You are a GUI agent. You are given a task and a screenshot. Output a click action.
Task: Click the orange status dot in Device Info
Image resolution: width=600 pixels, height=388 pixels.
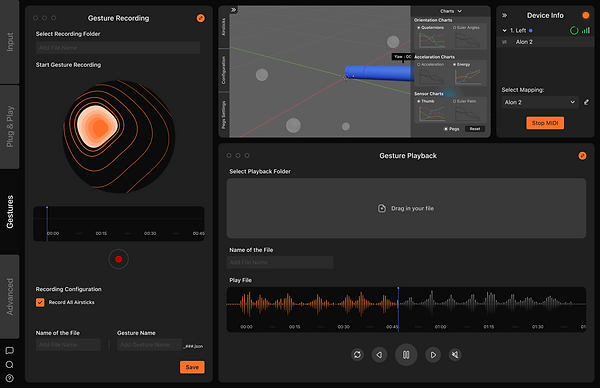point(585,15)
